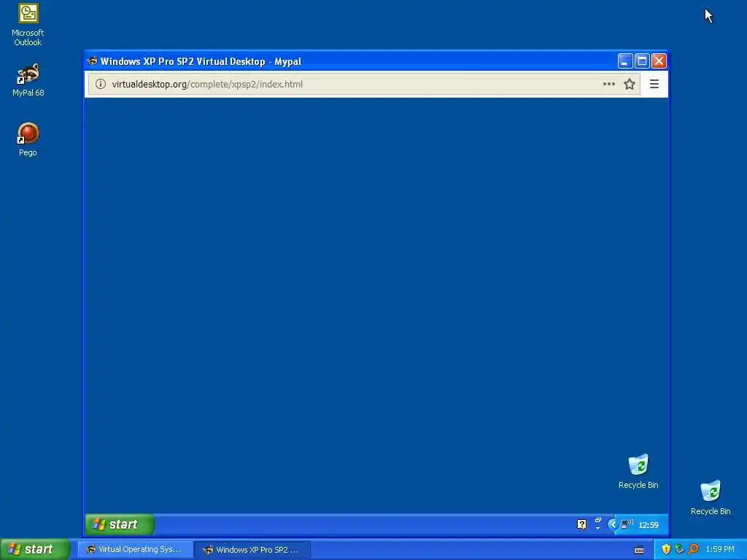
Task: Expand hidden tray icons in virtual taskbar
Action: (613, 525)
